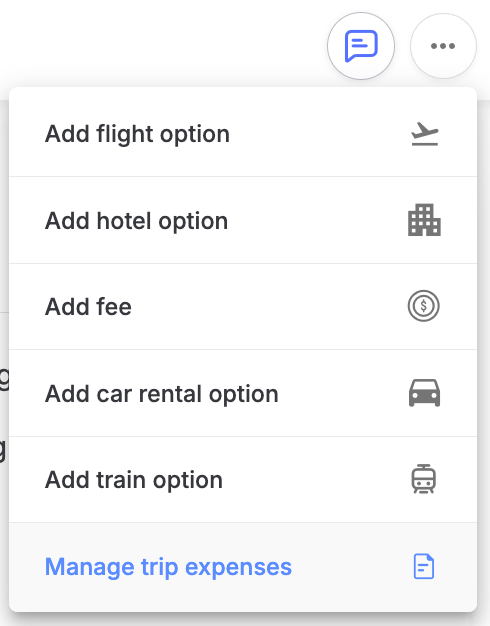
Task: Click the dollar coin fee icon
Action: coord(424,306)
